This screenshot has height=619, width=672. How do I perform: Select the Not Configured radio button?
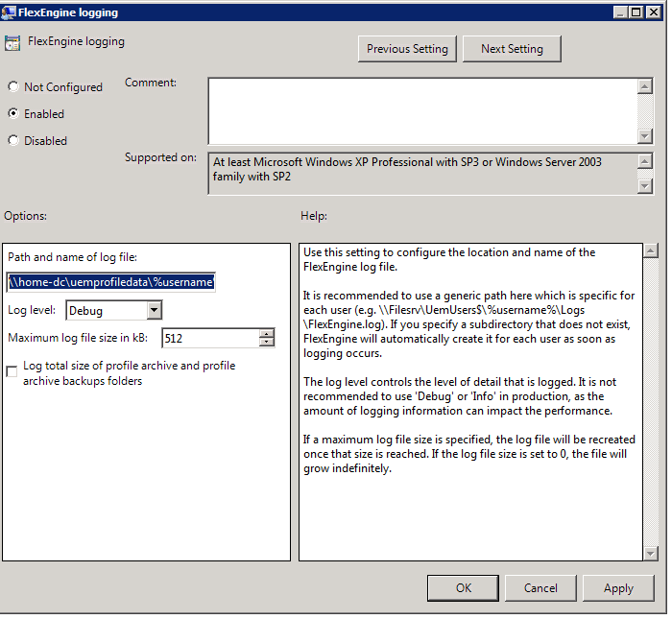(13, 87)
